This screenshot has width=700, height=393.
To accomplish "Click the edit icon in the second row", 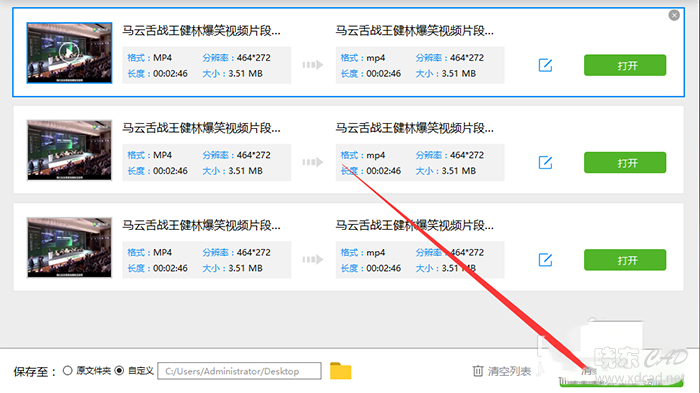I will (545, 163).
